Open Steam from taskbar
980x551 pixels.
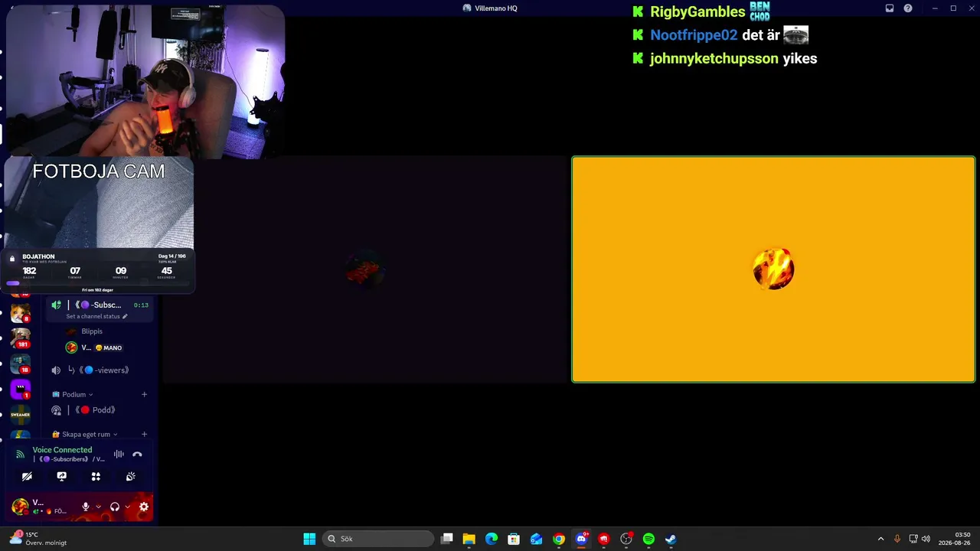pyautogui.click(x=671, y=539)
